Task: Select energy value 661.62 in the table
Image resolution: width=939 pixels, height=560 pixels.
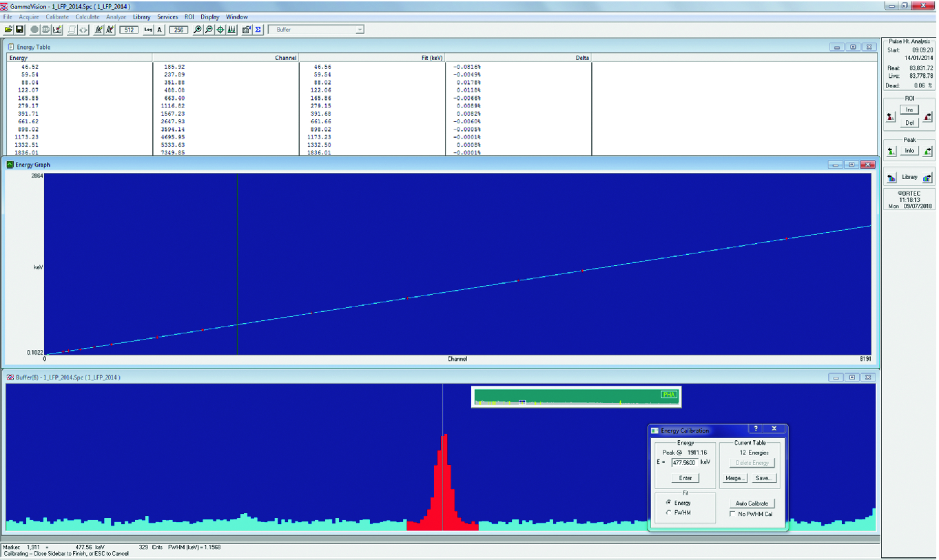Action: pos(29,121)
